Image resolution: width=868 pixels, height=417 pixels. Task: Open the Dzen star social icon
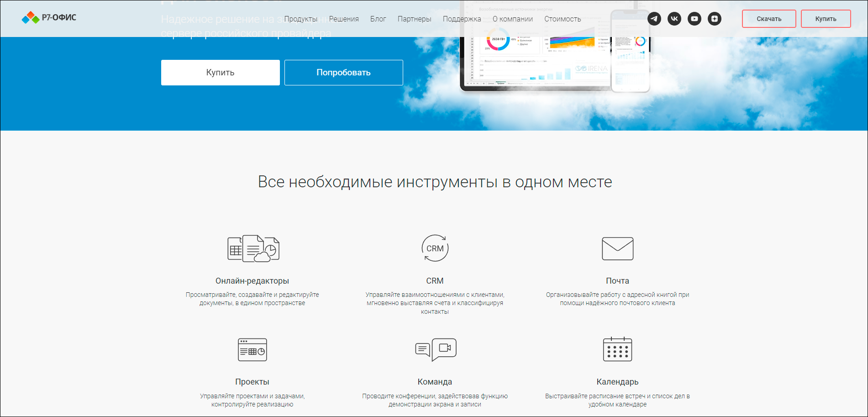coord(715,19)
